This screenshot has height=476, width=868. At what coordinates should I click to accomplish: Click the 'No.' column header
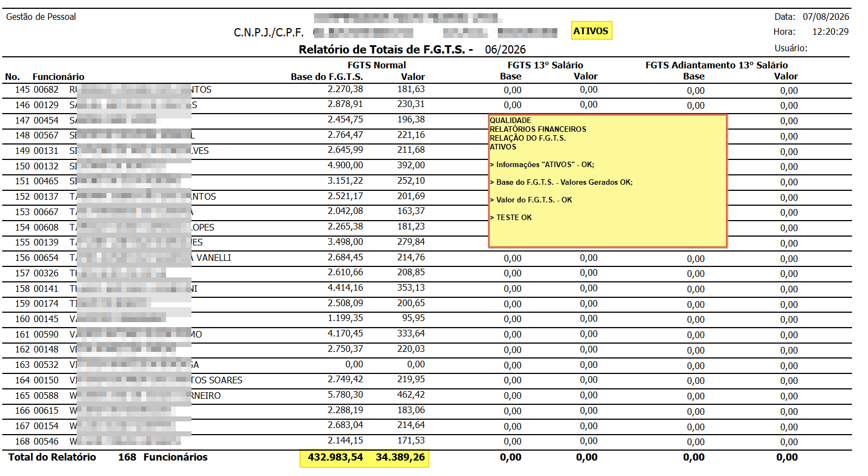click(x=12, y=77)
